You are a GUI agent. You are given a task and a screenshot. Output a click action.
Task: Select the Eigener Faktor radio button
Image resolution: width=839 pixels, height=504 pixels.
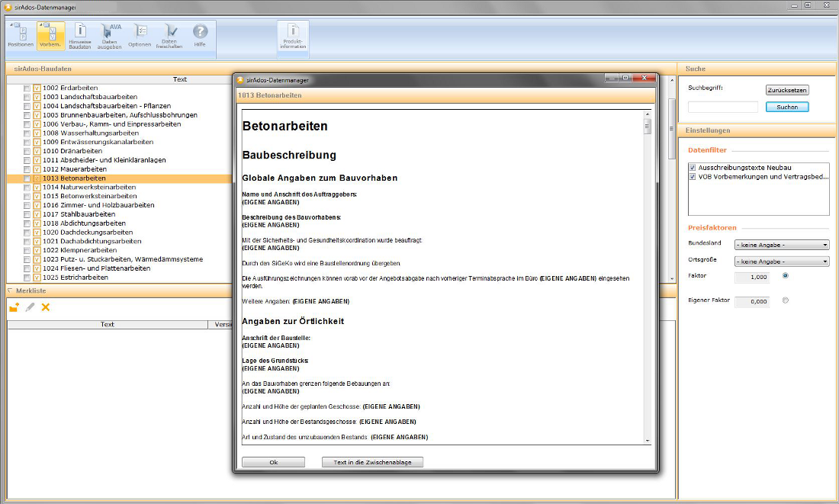[786, 300]
